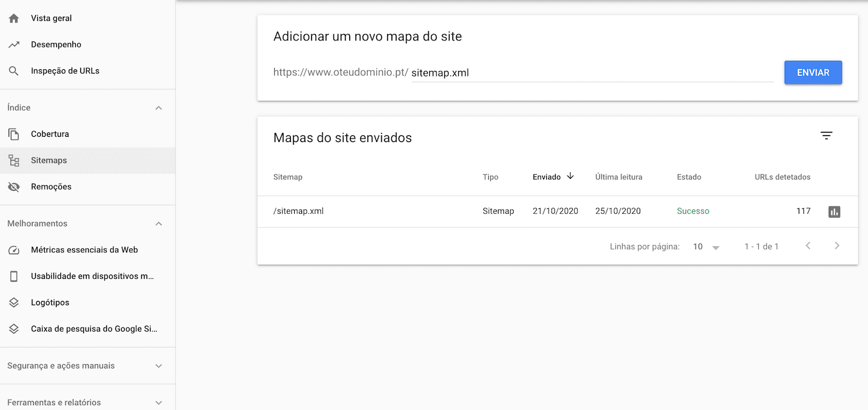The height and width of the screenshot is (410, 868).
Task: Select the Sitemaps tree icon in the sidebar
Action: pyautogui.click(x=13, y=160)
